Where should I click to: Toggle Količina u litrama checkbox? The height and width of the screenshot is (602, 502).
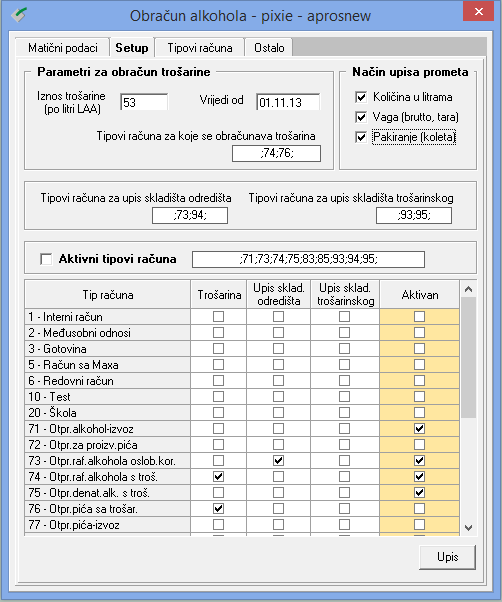pos(361,97)
